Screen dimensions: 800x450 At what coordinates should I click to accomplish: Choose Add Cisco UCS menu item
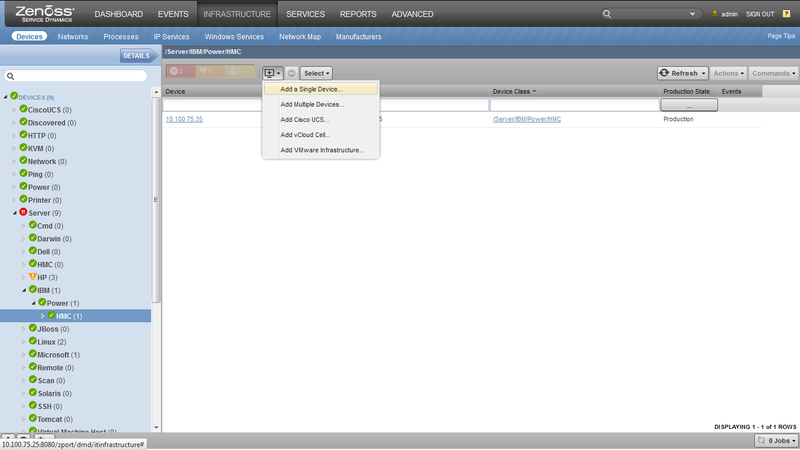321,119
